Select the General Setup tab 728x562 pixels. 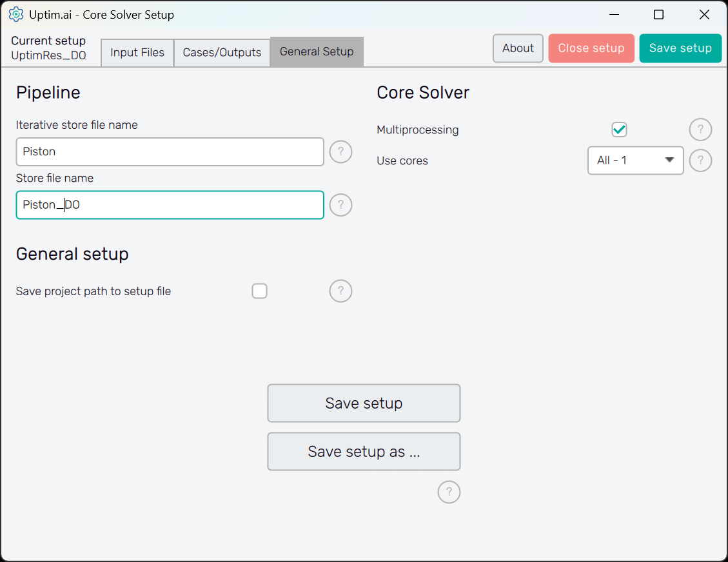click(x=317, y=52)
